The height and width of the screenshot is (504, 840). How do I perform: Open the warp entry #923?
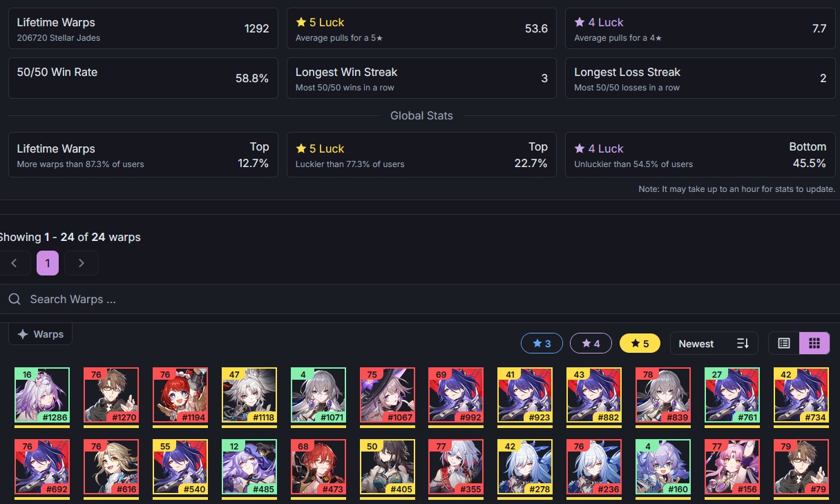point(525,395)
